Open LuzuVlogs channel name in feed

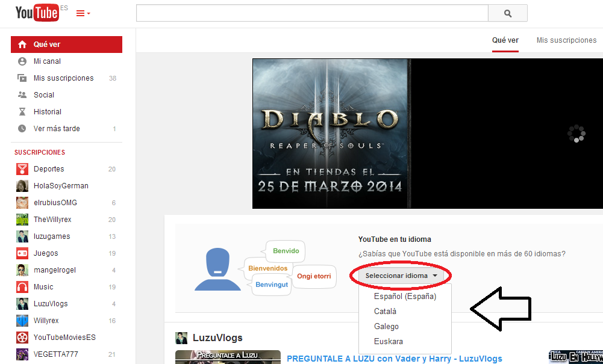pyautogui.click(x=217, y=338)
